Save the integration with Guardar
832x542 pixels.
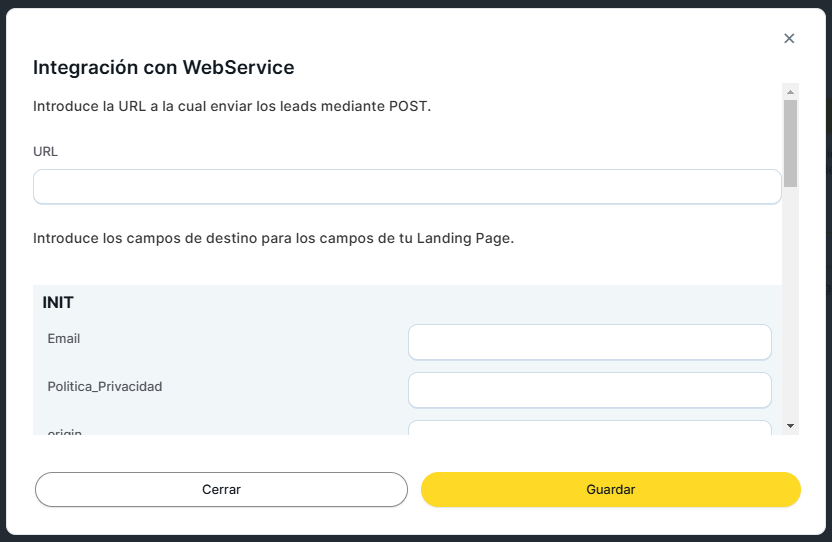point(611,490)
